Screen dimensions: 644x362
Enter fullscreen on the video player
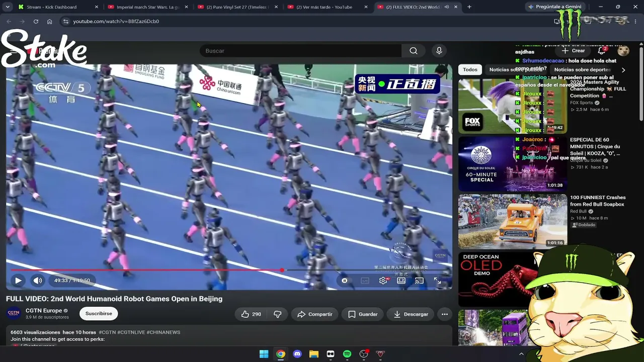tap(437, 281)
